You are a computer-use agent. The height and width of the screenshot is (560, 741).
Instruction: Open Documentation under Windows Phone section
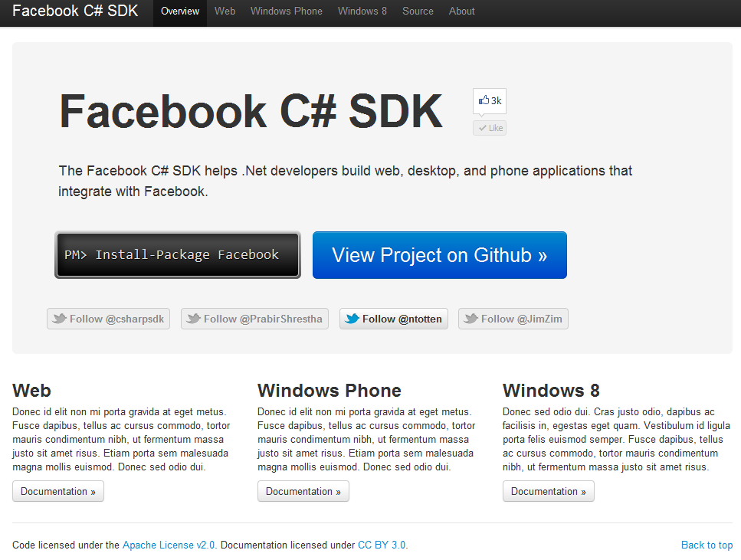tap(303, 492)
